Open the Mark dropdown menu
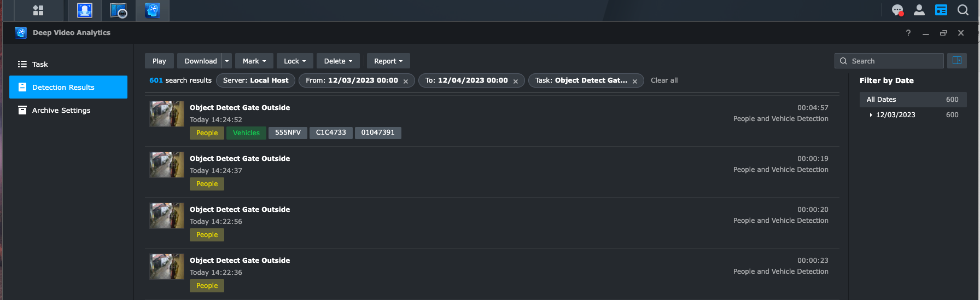 click(254, 61)
